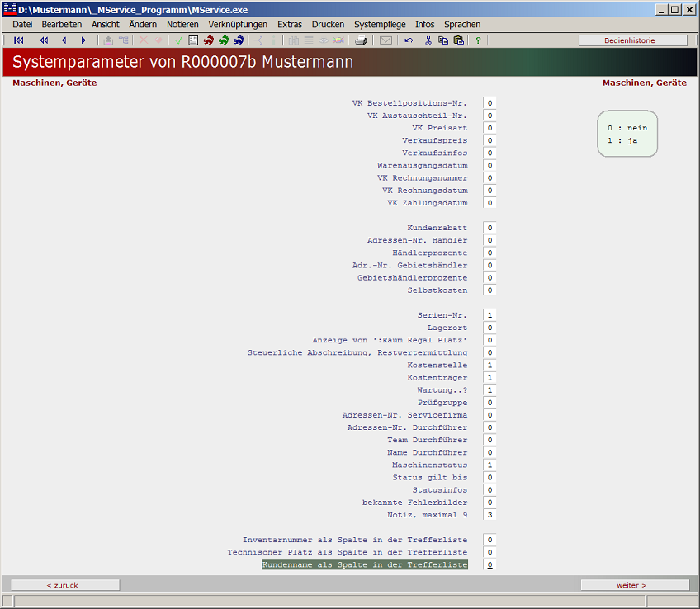The height and width of the screenshot is (609, 700).
Task: Undo the last action with the undo arrow
Action: 408,40
